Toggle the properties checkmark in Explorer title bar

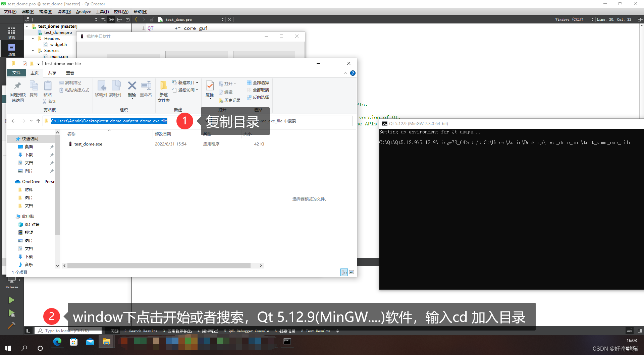pos(24,64)
